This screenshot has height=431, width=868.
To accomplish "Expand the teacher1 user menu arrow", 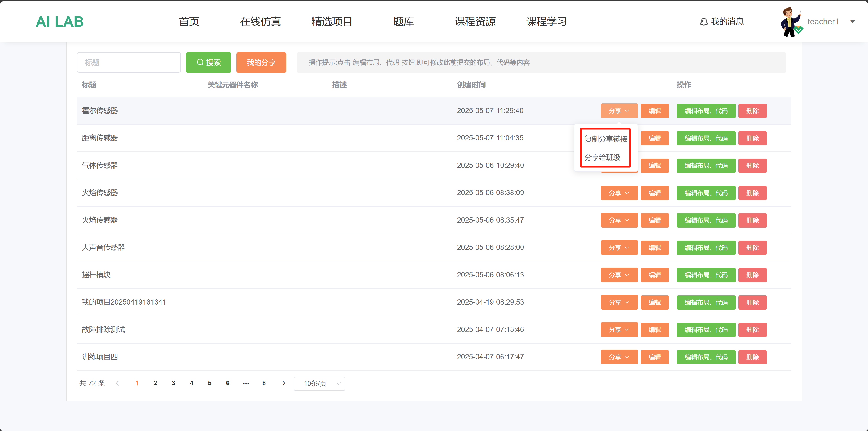I will coord(853,22).
